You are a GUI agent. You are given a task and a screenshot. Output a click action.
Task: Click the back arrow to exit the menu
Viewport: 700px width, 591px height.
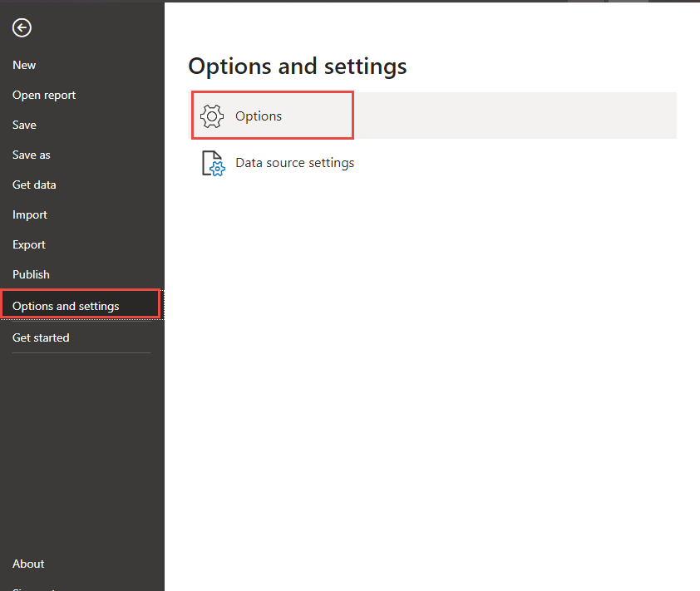(22, 27)
